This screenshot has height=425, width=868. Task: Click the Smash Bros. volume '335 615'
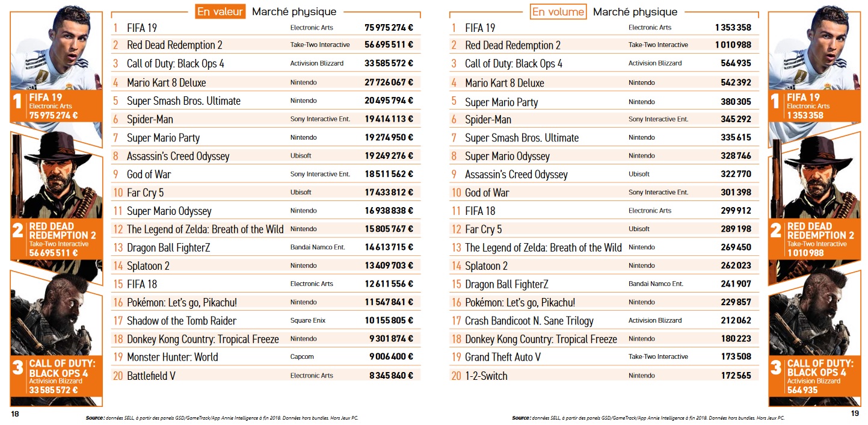pos(736,137)
